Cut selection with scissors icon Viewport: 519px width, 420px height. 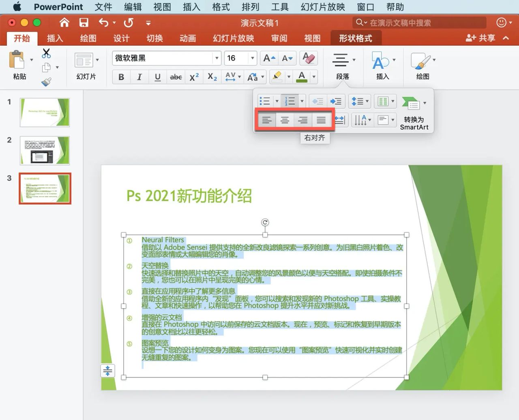pyautogui.click(x=46, y=53)
